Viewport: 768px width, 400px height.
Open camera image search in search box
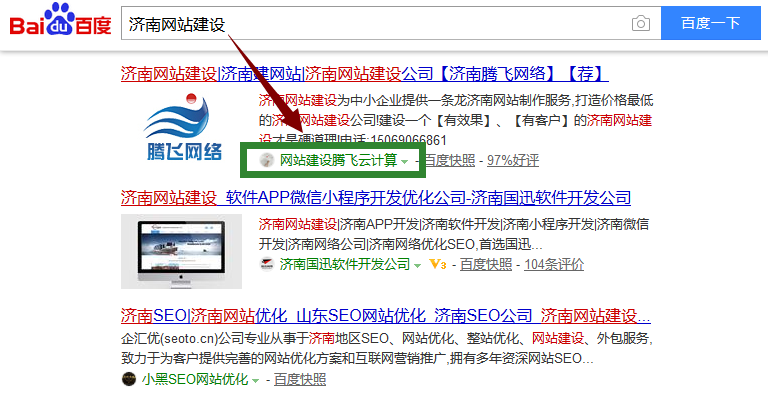(x=640, y=23)
